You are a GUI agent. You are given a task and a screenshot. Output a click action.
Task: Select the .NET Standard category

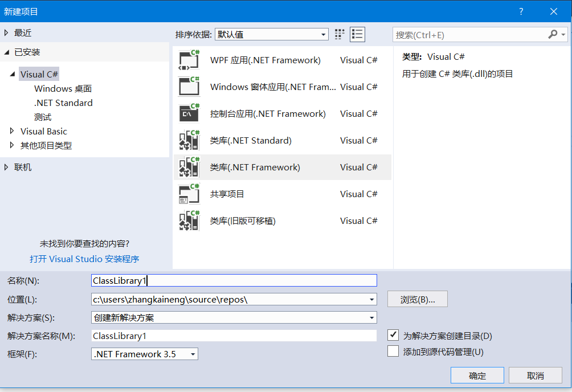click(64, 103)
